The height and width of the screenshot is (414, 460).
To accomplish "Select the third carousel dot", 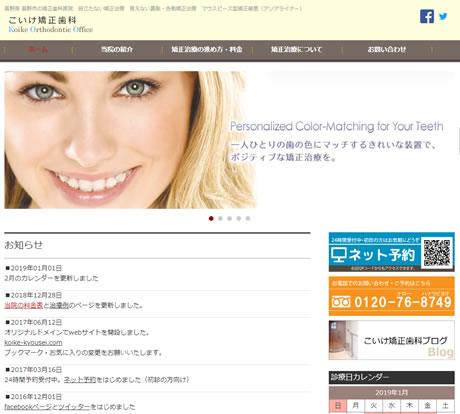I will (230, 218).
